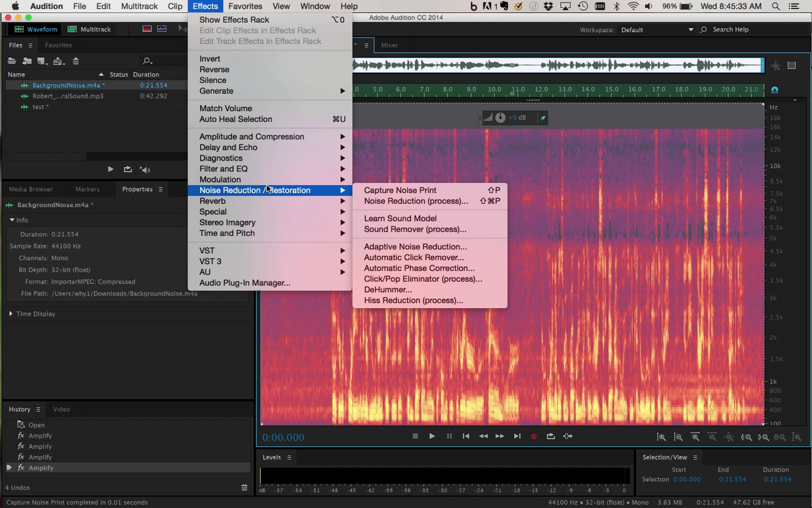
Task: Toggle Loop Playback in transport bar
Action: 550,436
